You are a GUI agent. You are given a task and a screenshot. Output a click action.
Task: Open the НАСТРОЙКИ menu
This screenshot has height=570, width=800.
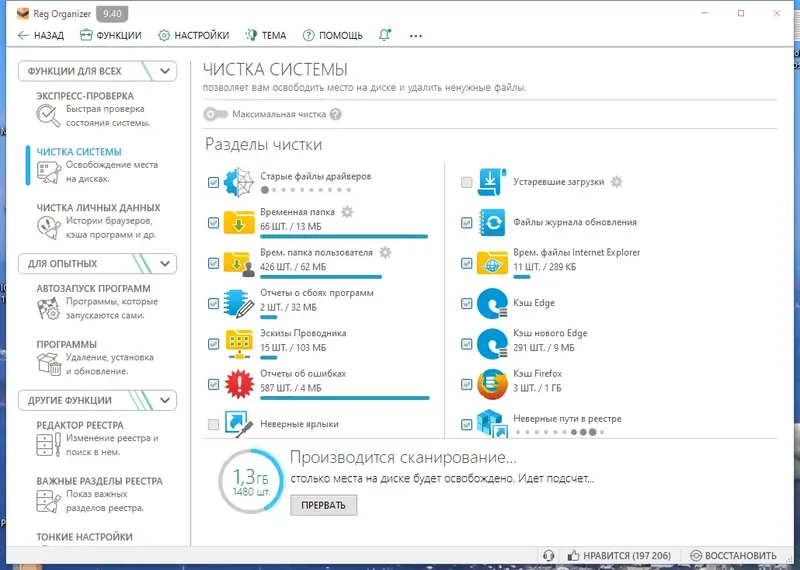pos(193,36)
